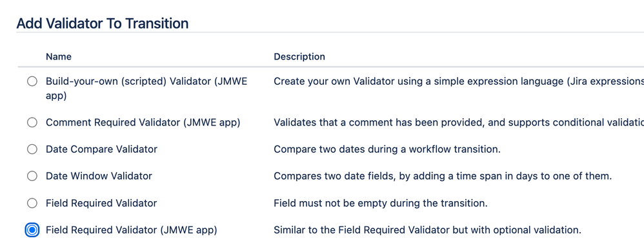Click the 'Similar to the Field Required Validator' description
The image size is (644, 247).
pyautogui.click(x=428, y=230)
